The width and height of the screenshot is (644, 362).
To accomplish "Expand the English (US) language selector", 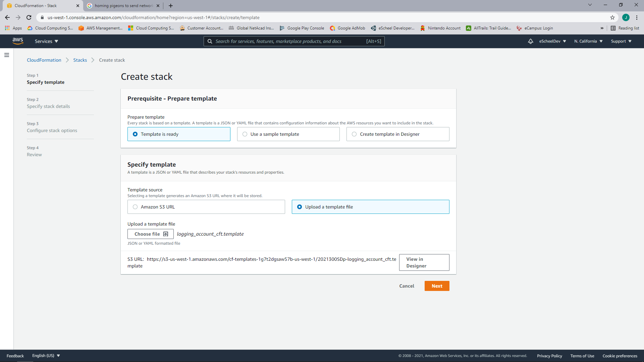I will click(x=46, y=355).
